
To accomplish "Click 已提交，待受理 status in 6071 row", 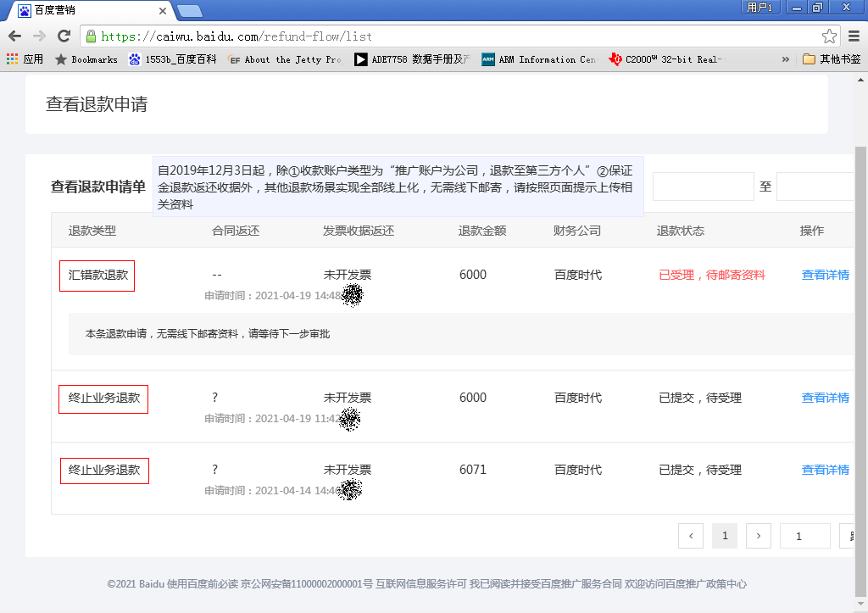I will (x=700, y=470).
